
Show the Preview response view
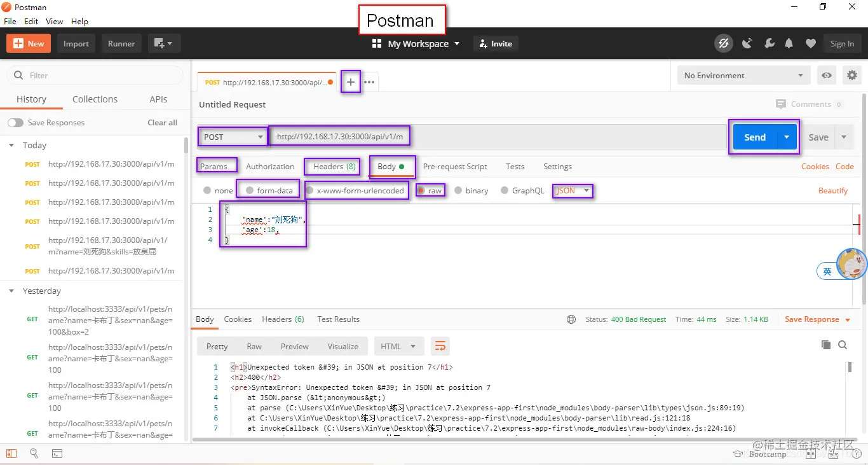[x=295, y=347]
